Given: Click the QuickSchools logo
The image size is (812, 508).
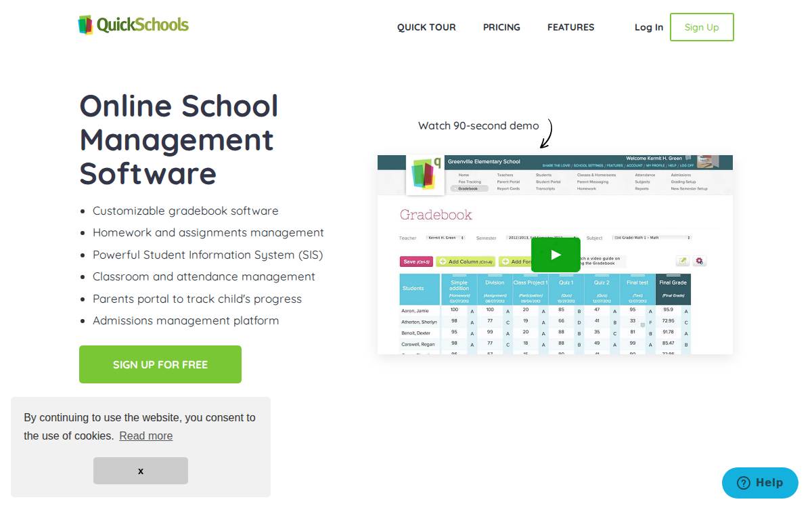Looking at the screenshot, I should coord(133,26).
